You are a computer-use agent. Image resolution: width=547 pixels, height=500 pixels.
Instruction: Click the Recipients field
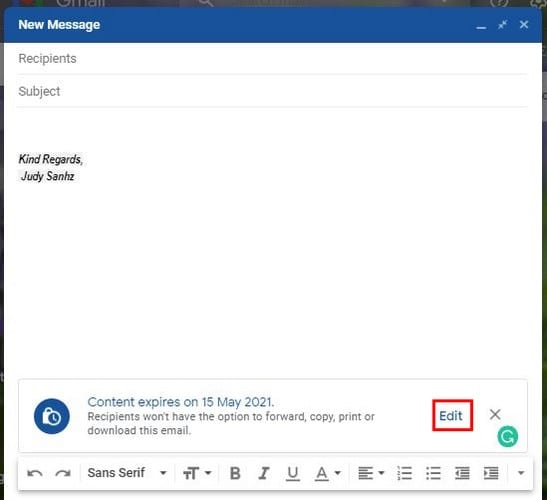click(x=273, y=59)
